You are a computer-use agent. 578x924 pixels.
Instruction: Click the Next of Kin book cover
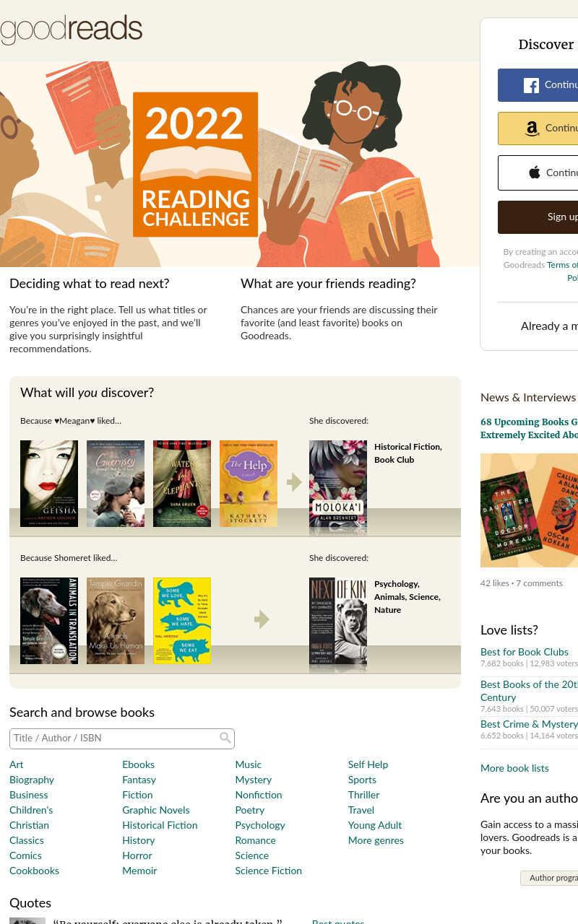[x=338, y=621]
